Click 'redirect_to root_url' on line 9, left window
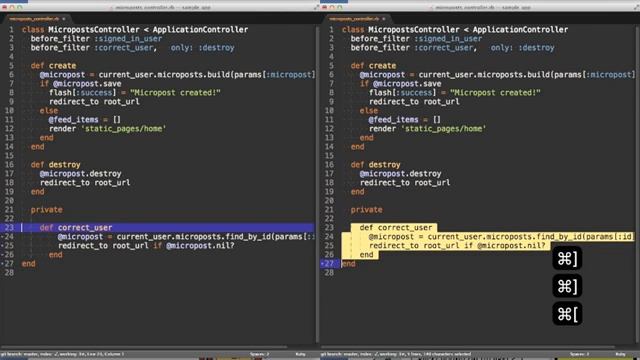Screen dimensions: 640x360 pyautogui.click(x=94, y=102)
